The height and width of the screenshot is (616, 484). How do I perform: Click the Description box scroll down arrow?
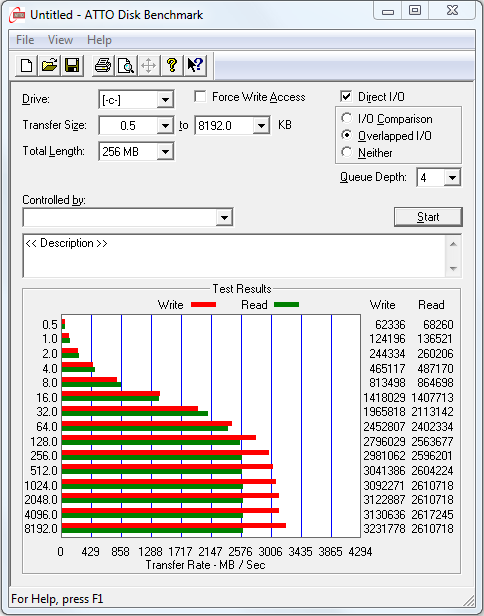pyautogui.click(x=453, y=269)
